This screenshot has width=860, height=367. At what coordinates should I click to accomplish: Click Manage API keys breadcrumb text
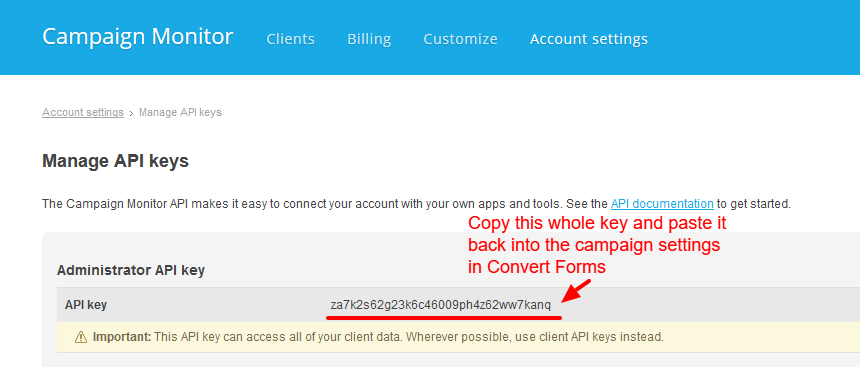coord(180,112)
